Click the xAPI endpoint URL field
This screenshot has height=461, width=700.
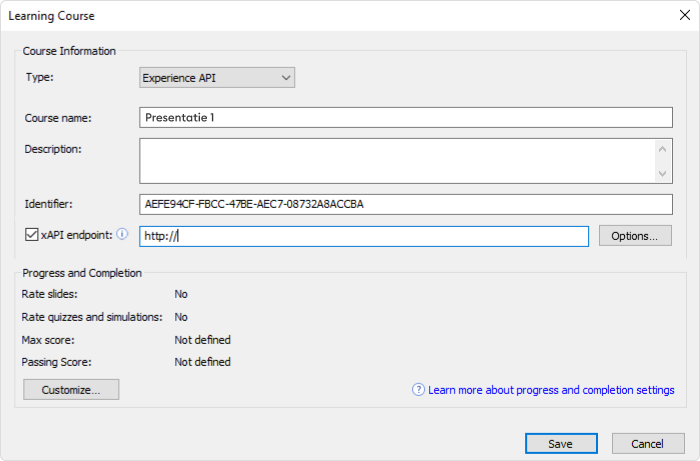(x=364, y=236)
